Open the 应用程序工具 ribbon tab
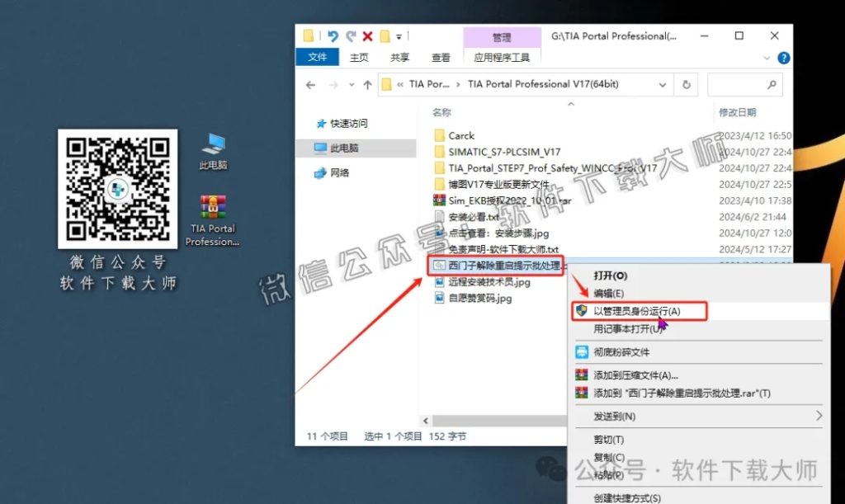Viewport: 845px width, 504px height. click(502, 57)
